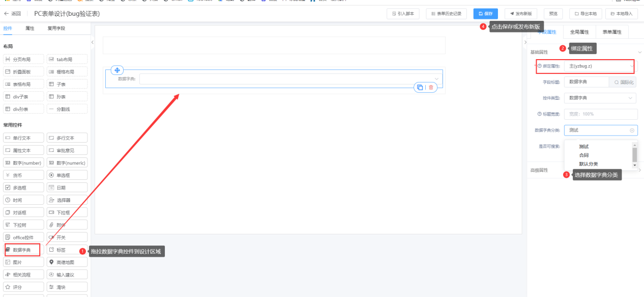Select the 单行文本 single-line text control

[x=23, y=138]
